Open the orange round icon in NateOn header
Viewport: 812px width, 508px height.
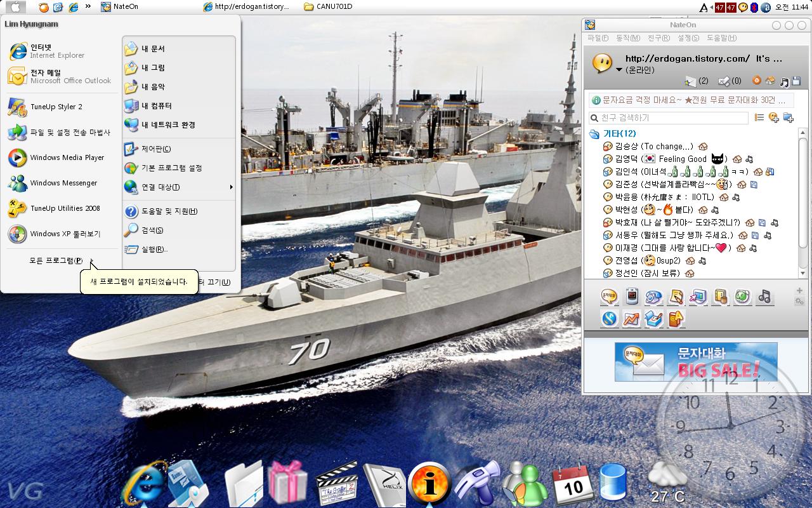pyautogui.click(x=756, y=81)
